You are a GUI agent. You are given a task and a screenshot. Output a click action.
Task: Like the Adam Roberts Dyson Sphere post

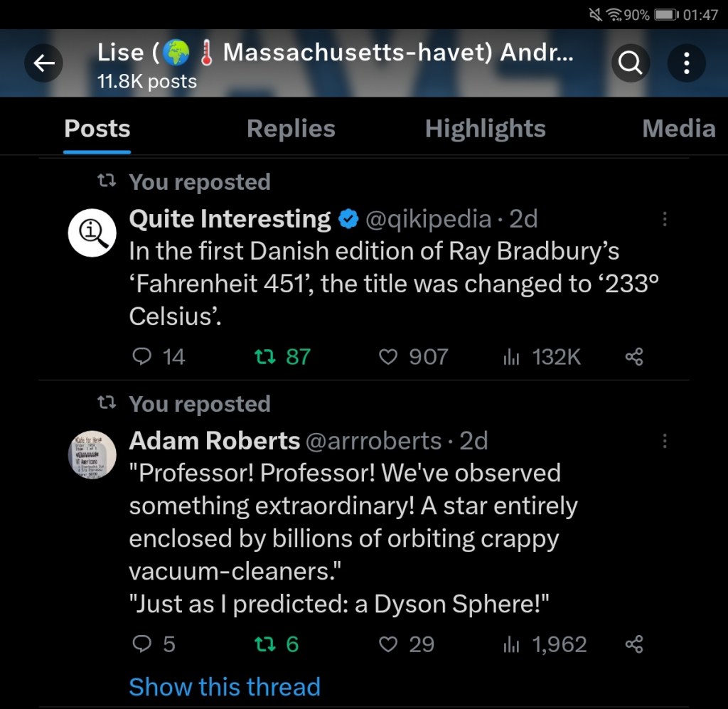[388, 644]
